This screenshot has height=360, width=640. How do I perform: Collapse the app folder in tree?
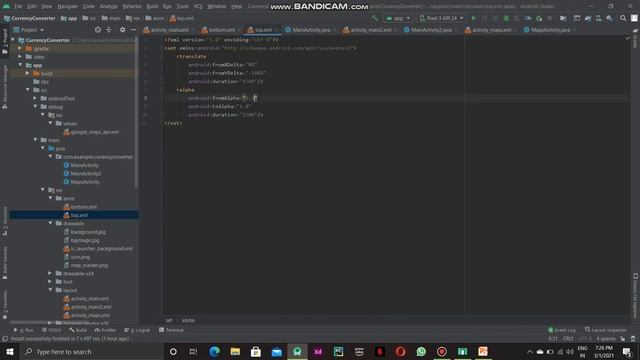(x=20, y=65)
